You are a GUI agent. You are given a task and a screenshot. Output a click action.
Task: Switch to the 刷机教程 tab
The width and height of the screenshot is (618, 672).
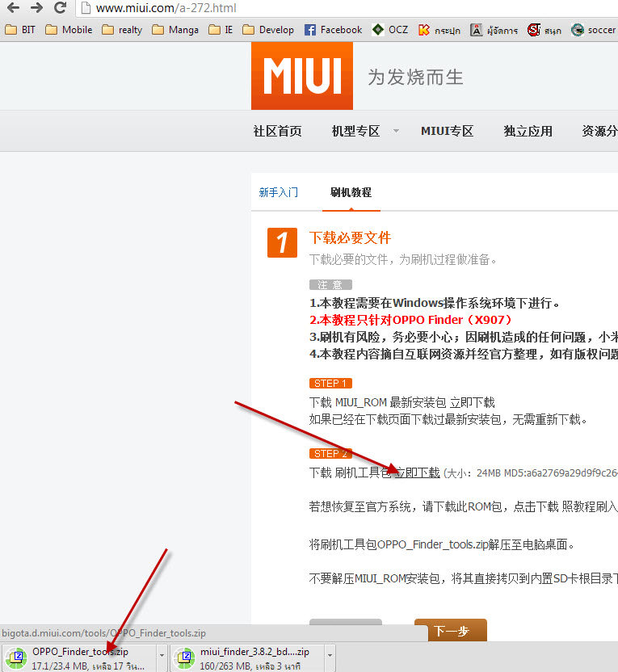[x=351, y=192]
